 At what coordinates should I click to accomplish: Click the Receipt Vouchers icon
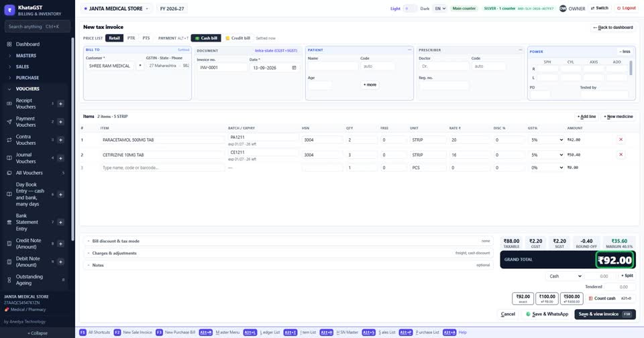point(9,103)
